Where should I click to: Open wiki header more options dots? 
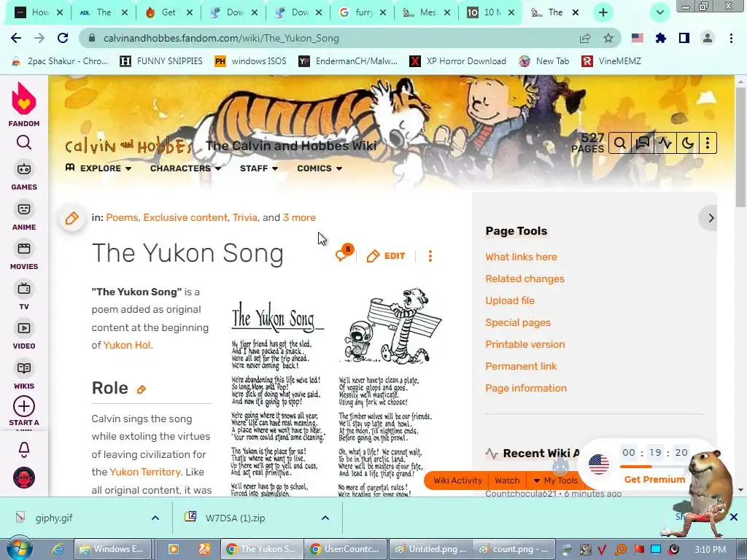coord(708,143)
